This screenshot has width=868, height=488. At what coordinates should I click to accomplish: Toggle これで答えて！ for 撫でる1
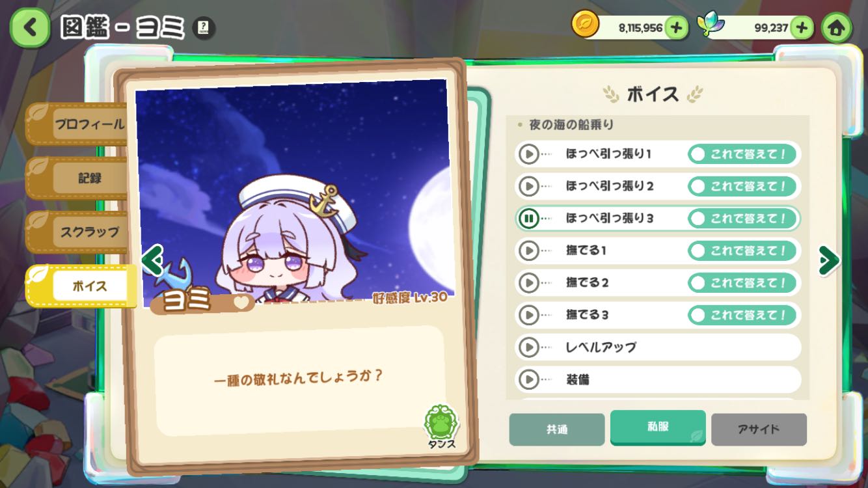tap(742, 251)
